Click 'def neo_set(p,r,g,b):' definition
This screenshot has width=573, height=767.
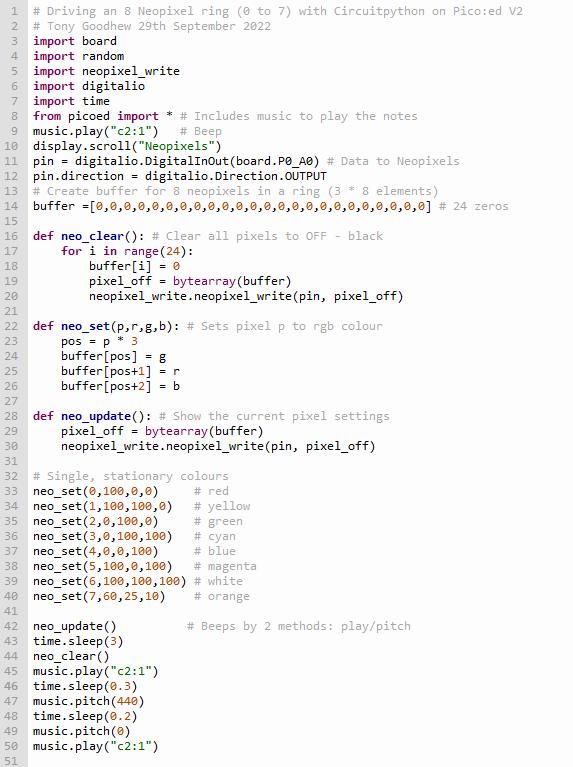pyautogui.click(x=106, y=326)
